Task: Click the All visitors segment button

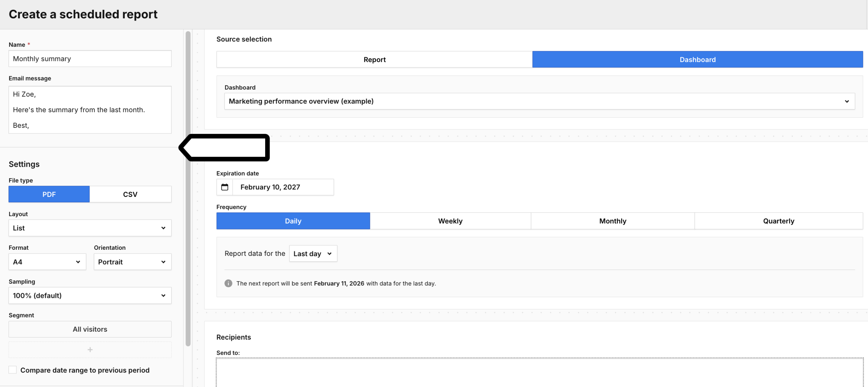Action: pos(90,329)
